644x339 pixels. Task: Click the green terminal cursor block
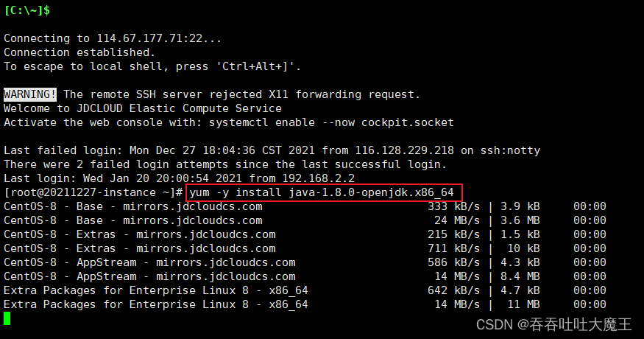coord(7,318)
